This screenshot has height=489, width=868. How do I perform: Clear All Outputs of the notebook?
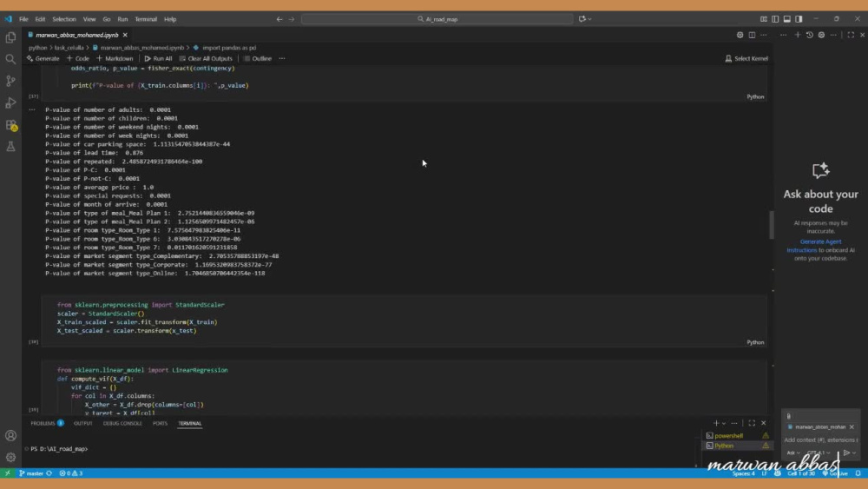(206, 58)
